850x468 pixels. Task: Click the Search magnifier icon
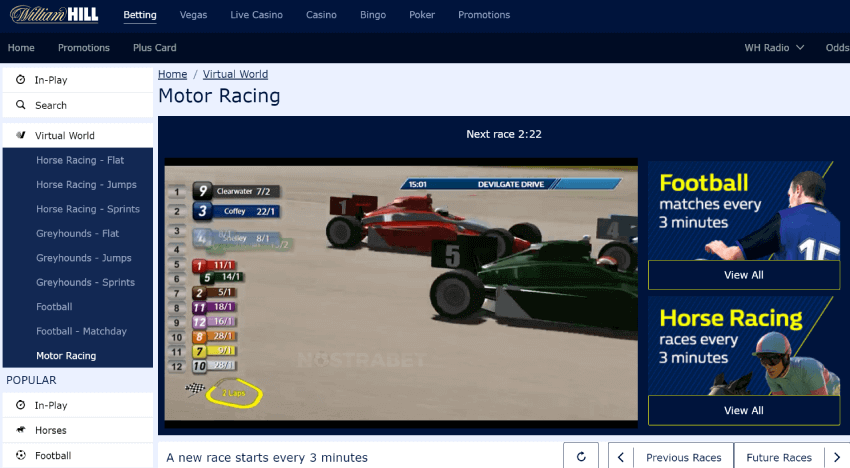(x=21, y=105)
